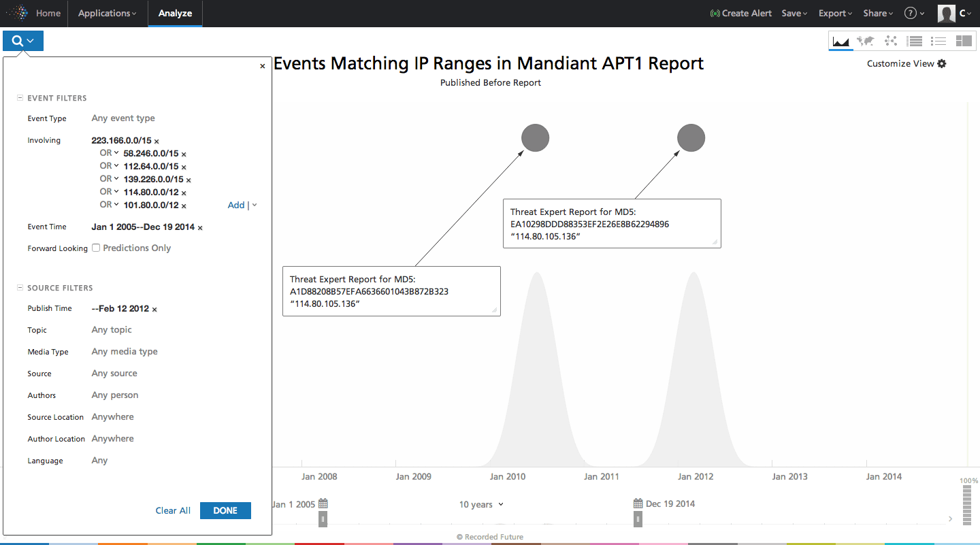Remove the 139.226.0.0/15 filter
The width and height of the screenshot is (980, 545).
pos(189,180)
